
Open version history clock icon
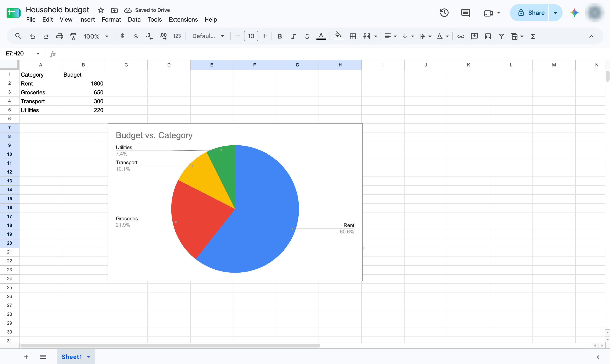(x=444, y=13)
